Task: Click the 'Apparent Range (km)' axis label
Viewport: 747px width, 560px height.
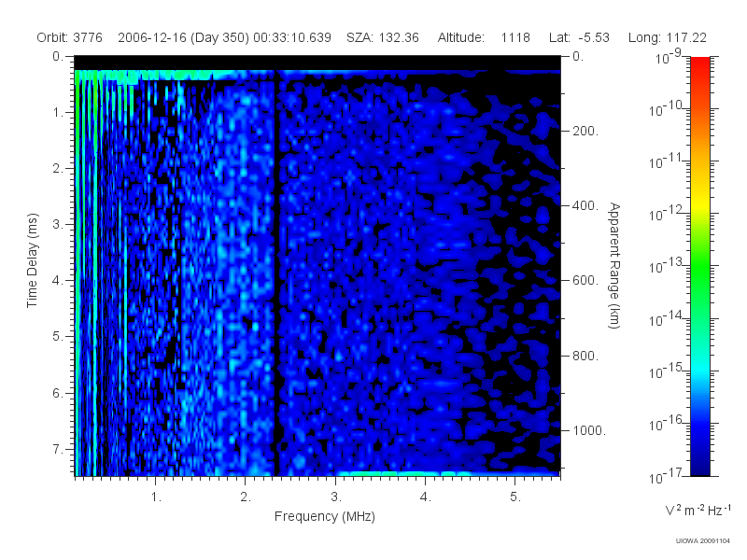Action: [614, 265]
